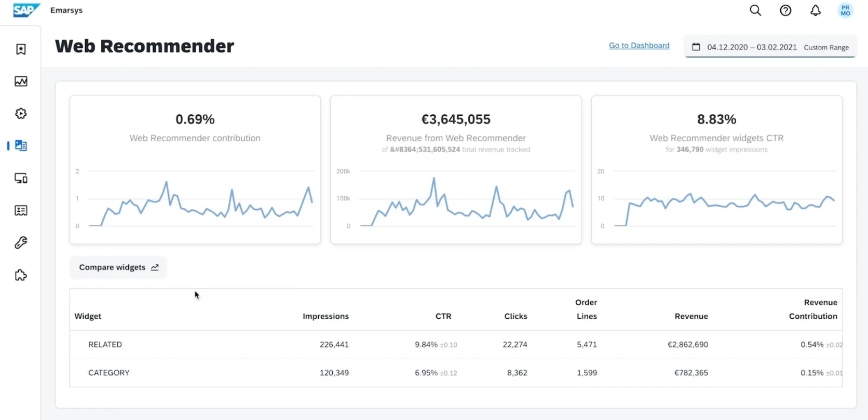
Task: Open the notifications bell icon
Action: tap(816, 10)
